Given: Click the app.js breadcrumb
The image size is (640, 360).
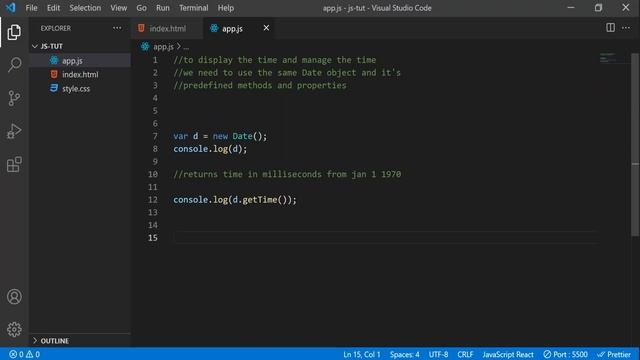Looking at the screenshot, I should [x=163, y=47].
